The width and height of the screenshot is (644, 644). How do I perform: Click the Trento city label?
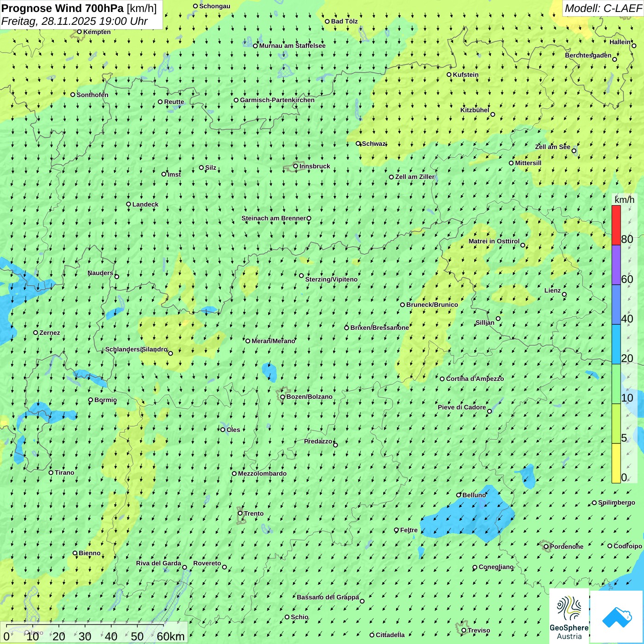[254, 513]
